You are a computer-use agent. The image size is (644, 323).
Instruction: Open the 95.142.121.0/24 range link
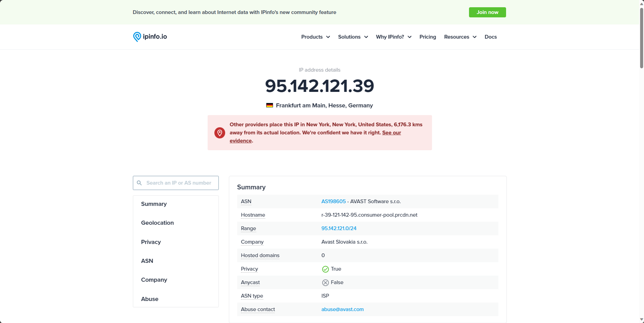point(339,229)
